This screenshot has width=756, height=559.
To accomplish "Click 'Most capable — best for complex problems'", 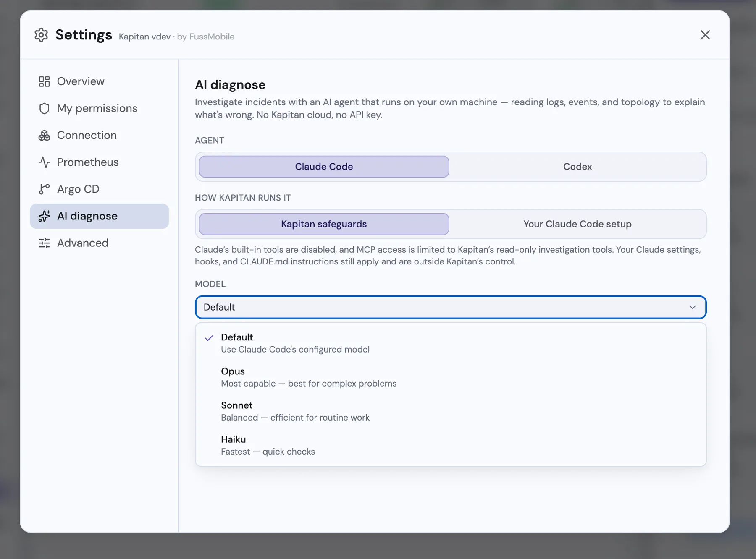I will click(309, 384).
